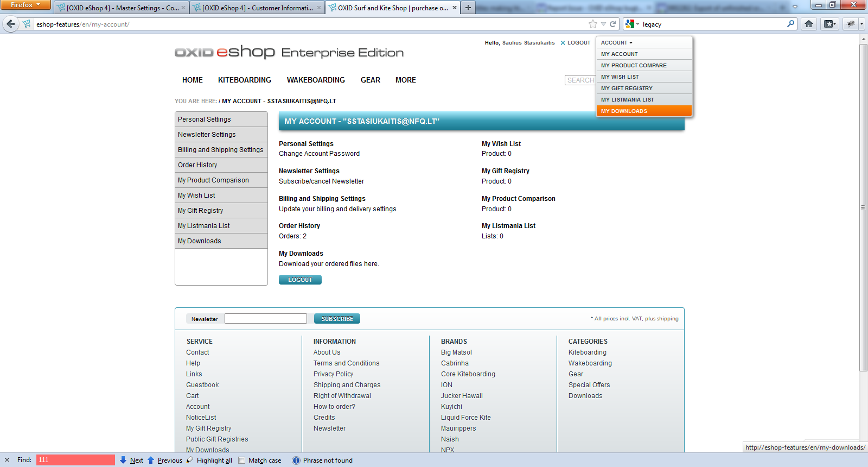Select MY DOWNLOADS from account menu
Image resolution: width=868 pixels, height=467 pixels.
click(x=624, y=111)
